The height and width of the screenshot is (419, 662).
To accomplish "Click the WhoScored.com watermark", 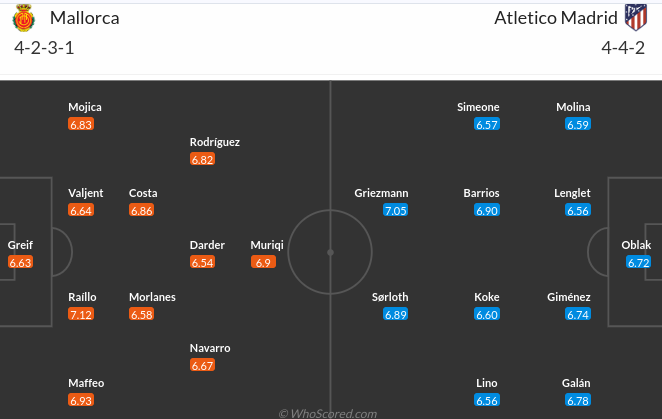I will click(328, 413).
